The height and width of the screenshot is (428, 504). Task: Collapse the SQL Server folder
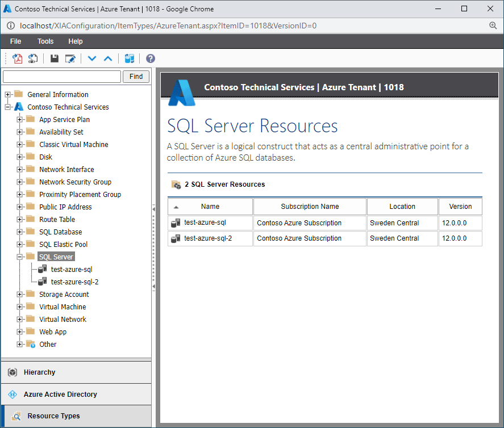click(20, 257)
